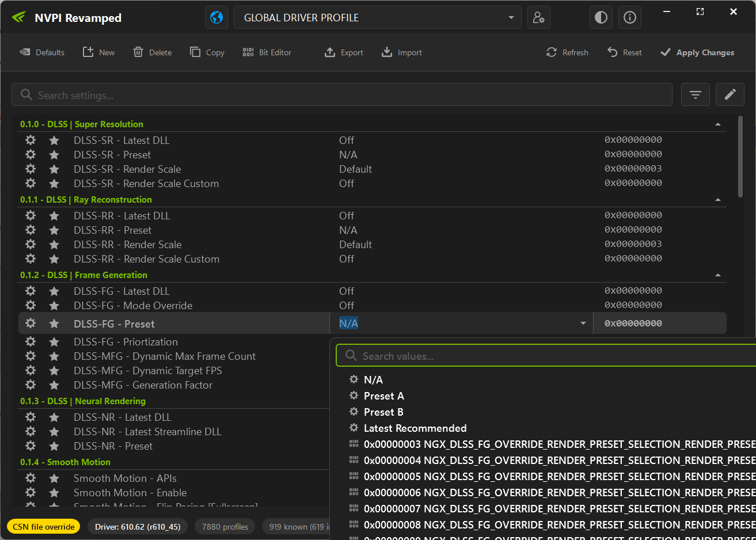Click gear icon for DLSS-FG - Priortization
The width and height of the screenshot is (756, 540).
coord(31,341)
